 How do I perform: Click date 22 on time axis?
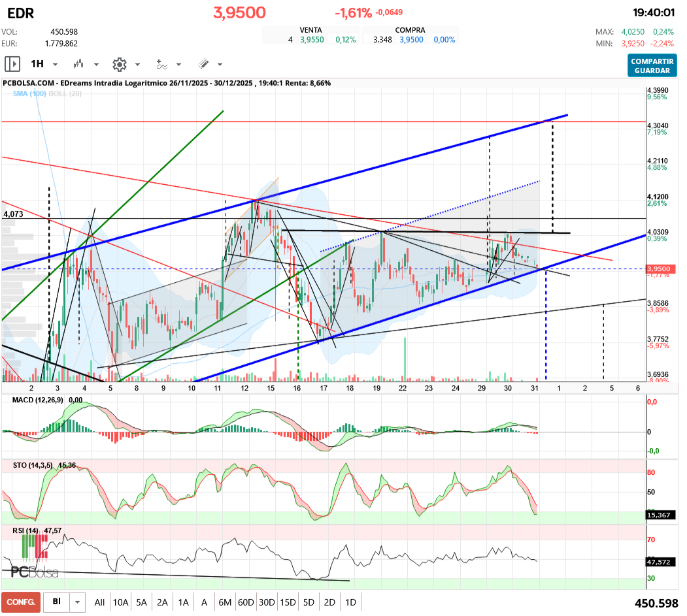coord(402,388)
